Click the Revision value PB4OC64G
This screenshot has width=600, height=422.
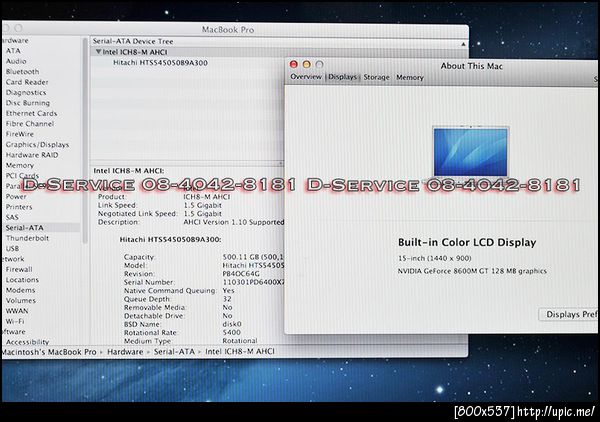pos(241,274)
